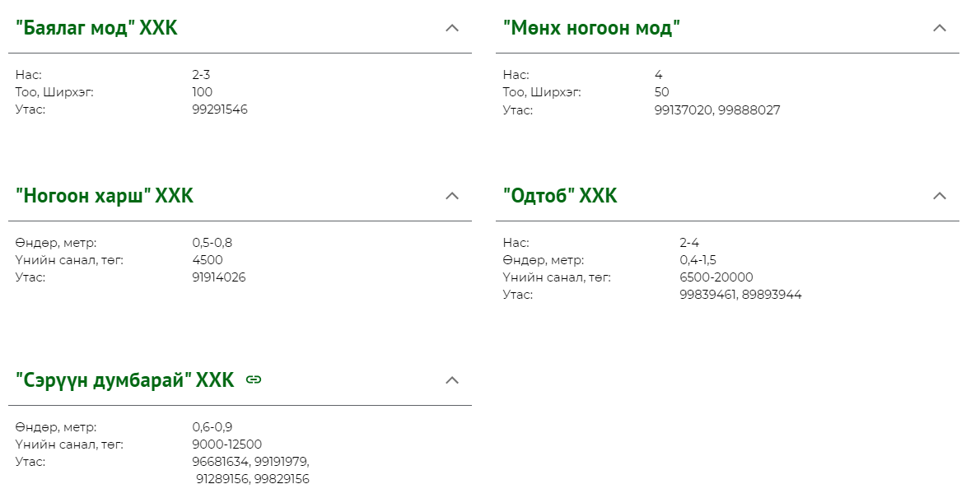
Task: Collapse the "Мөнх ногоон мод" chevron
Action: [x=940, y=28]
